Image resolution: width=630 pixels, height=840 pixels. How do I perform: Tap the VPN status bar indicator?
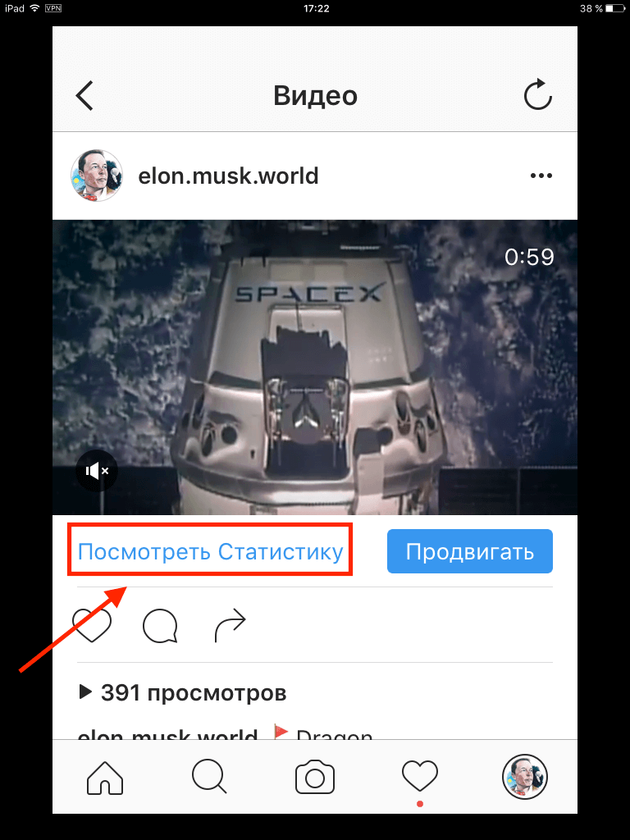click(x=53, y=8)
